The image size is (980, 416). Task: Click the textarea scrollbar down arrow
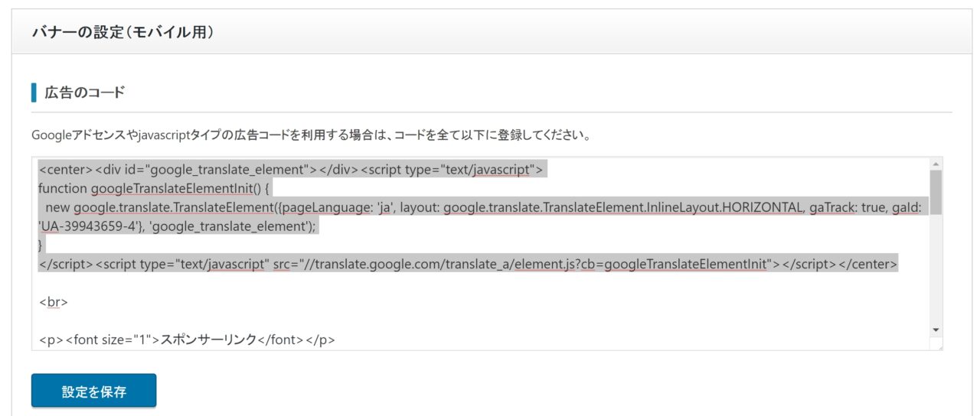point(936,330)
